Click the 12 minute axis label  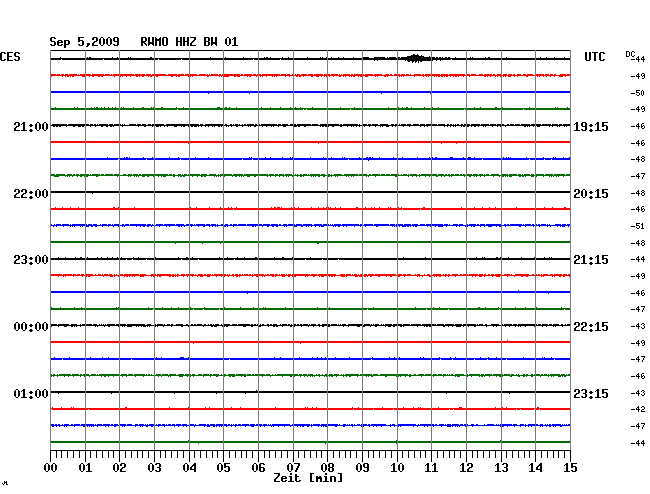point(466,468)
